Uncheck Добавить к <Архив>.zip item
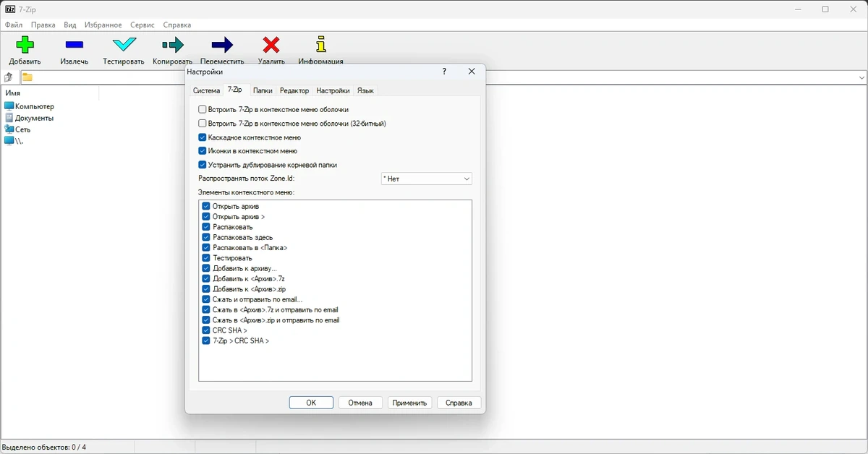 [206, 289]
